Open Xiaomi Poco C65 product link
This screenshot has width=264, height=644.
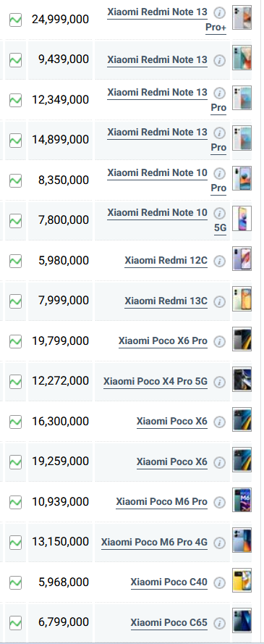pos(169,623)
